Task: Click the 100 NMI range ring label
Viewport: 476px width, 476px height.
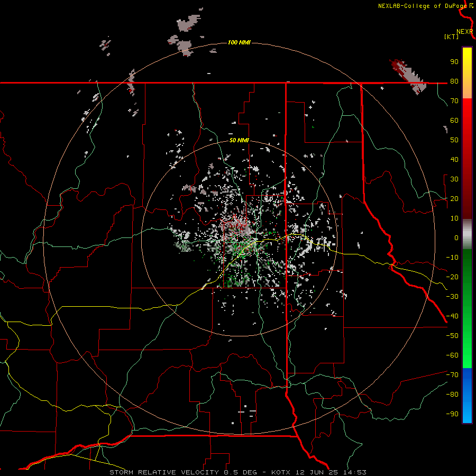Action: tap(239, 42)
